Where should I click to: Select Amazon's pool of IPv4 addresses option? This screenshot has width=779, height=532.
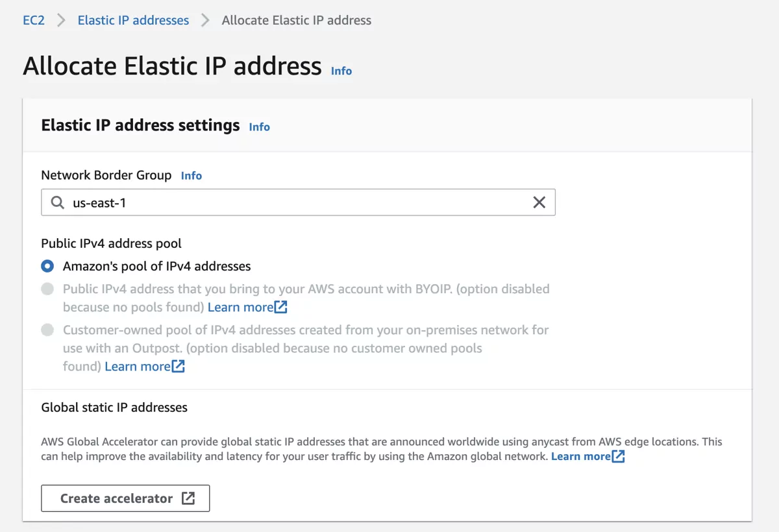pos(47,266)
